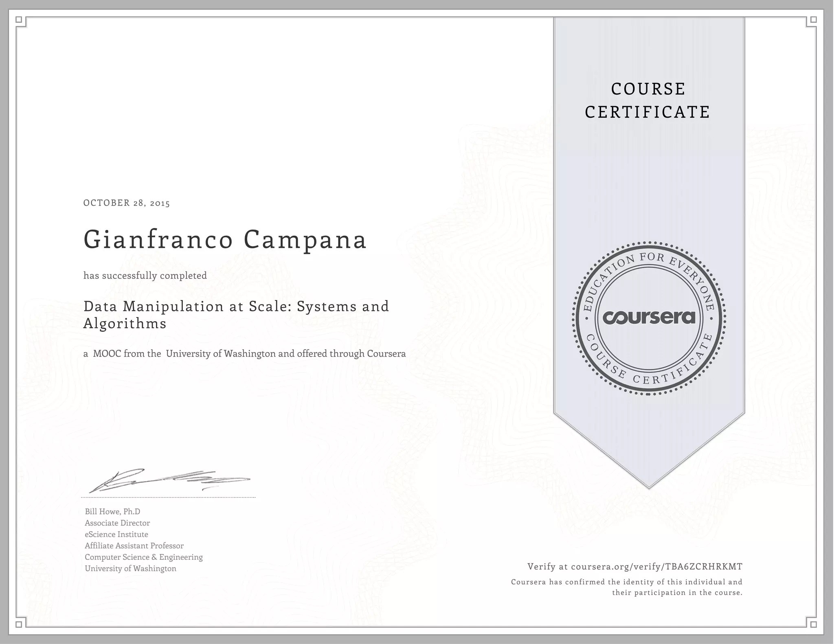Click the top-left corner square ornament

19,19
